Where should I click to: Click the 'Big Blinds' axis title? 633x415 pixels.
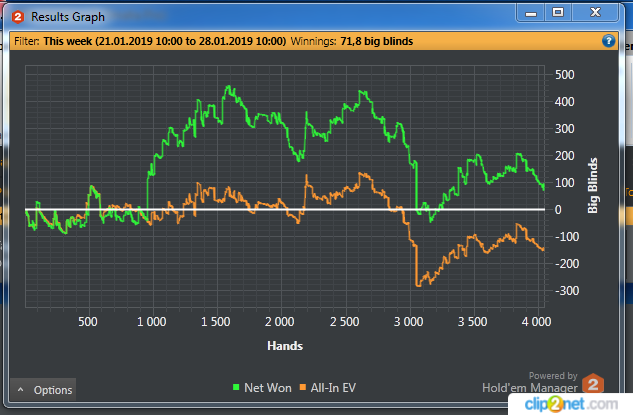tap(592, 185)
